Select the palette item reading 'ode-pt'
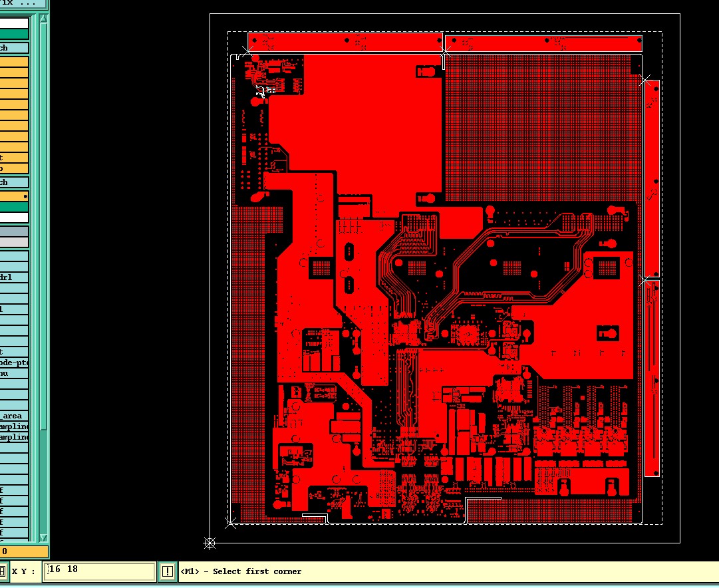This screenshot has height=588, width=719. point(14,363)
